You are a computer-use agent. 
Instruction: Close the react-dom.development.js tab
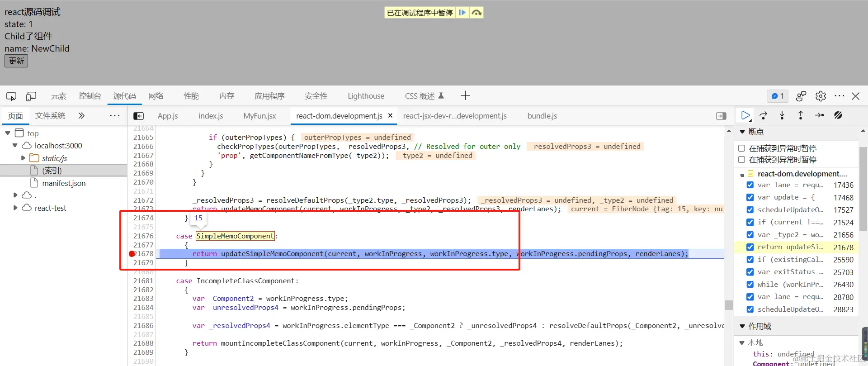tap(390, 115)
